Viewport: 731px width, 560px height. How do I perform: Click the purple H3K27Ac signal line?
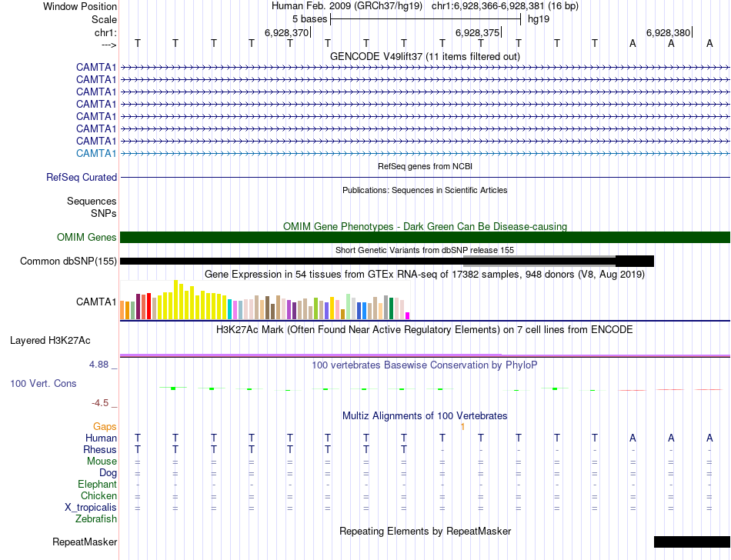point(425,355)
